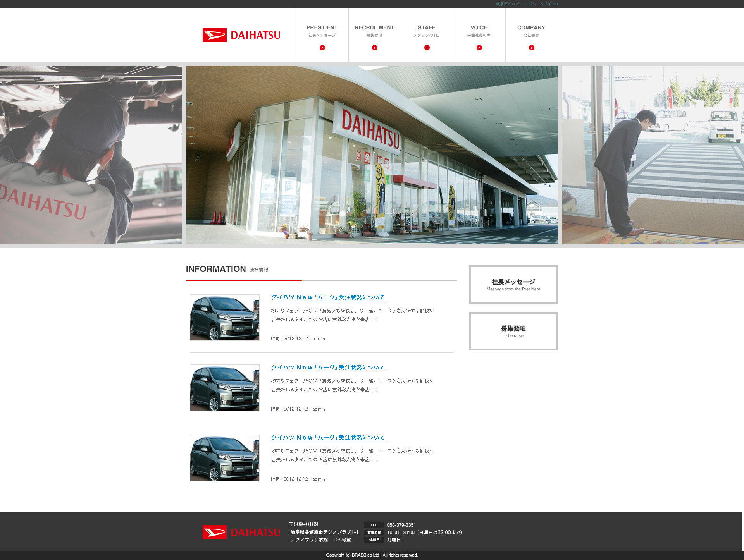
Task: Click the third article's admin author text
Action: click(319, 479)
